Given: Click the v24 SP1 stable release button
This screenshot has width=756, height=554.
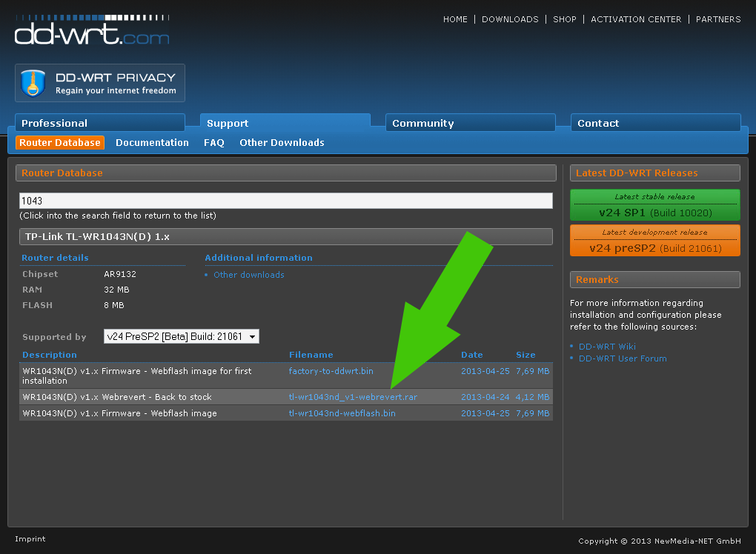Looking at the screenshot, I should click(654, 204).
